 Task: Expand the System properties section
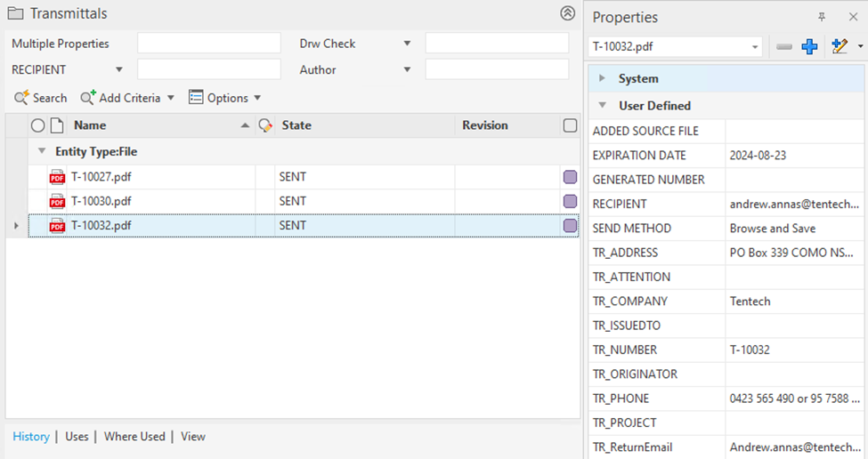point(603,78)
